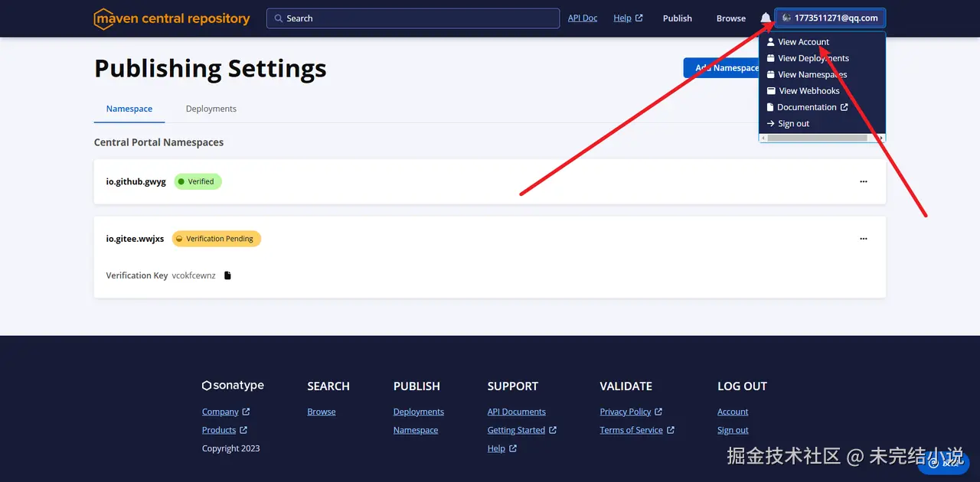Open the more options menu for io.gitee.wwjxs
This screenshot has width=980, height=482.
[x=864, y=239]
